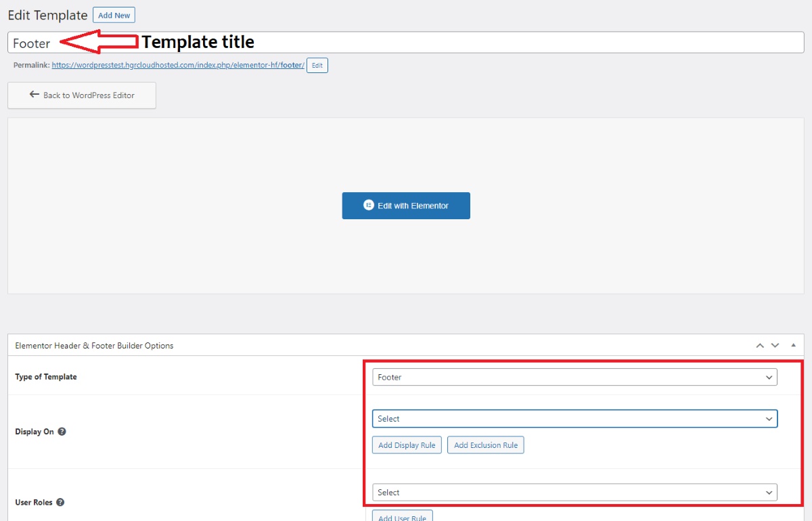Viewport: 812px width, 521px height.
Task: Click the Add Display Rule button
Action: click(x=406, y=445)
